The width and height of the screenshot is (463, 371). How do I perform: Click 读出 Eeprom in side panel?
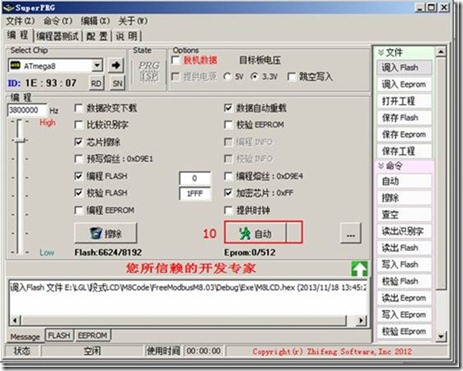pos(404,298)
